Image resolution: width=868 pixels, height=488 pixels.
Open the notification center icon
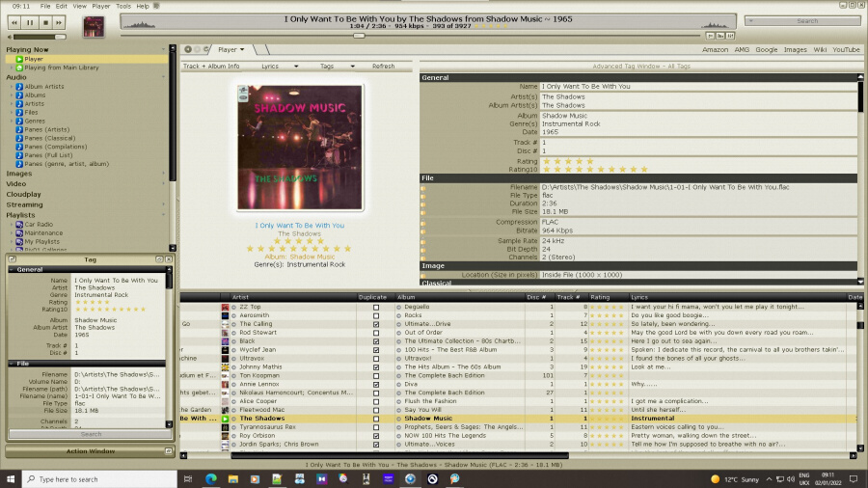[854, 479]
